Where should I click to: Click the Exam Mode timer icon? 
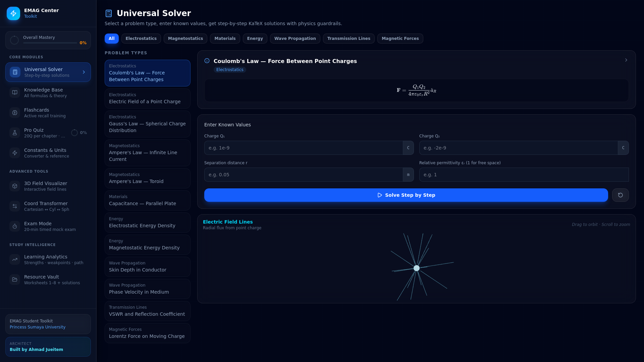point(15,226)
